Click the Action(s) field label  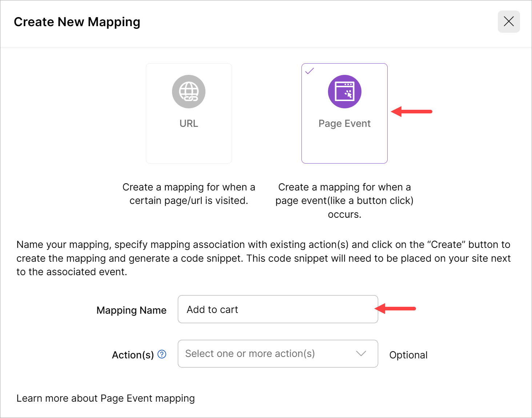tap(133, 355)
